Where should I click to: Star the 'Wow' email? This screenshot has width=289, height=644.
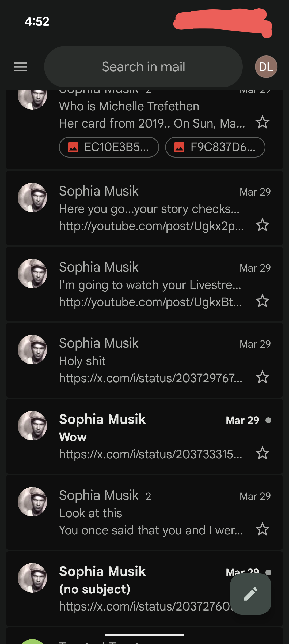click(x=262, y=453)
